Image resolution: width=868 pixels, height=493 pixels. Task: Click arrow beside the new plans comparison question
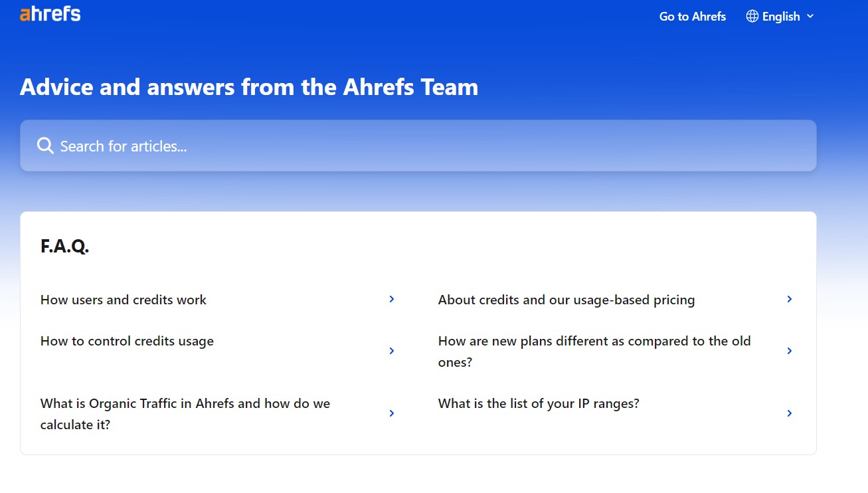pos(790,351)
